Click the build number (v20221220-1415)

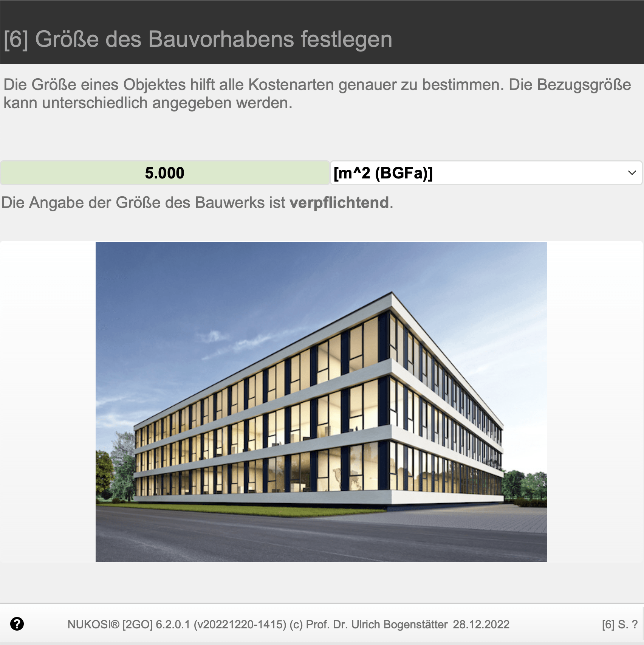pyautogui.click(x=240, y=625)
